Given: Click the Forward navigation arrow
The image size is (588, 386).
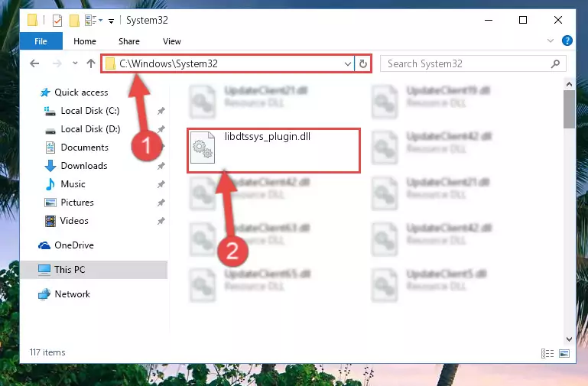Looking at the screenshot, I should click(x=57, y=63).
